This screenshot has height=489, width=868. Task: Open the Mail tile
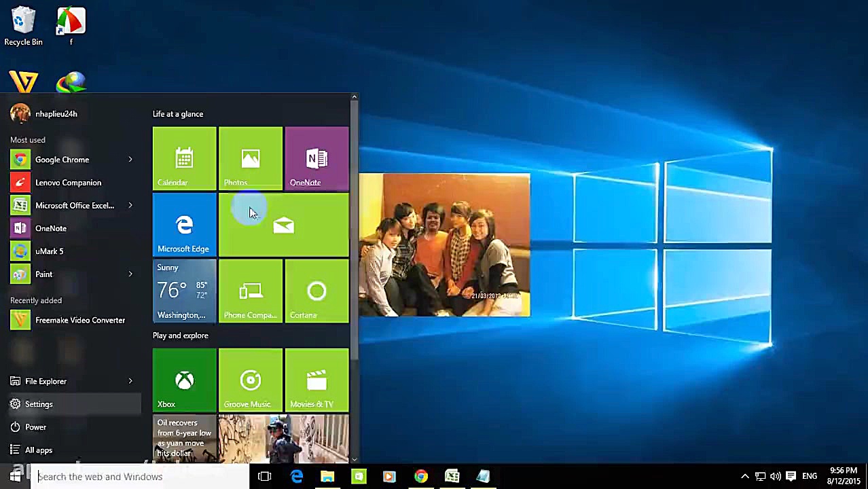pyautogui.click(x=284, y=225)
